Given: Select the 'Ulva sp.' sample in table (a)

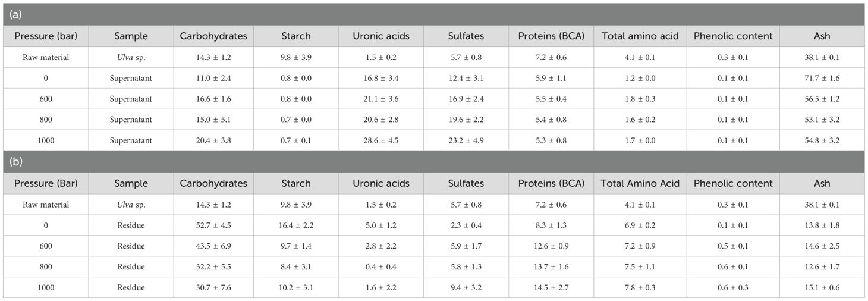Looking at the screenshot, I should [131, 57].
